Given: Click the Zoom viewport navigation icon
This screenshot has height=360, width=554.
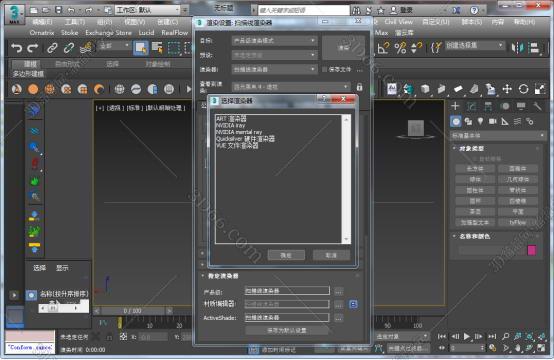Looking at the screenshot, I should click(506, 336).
